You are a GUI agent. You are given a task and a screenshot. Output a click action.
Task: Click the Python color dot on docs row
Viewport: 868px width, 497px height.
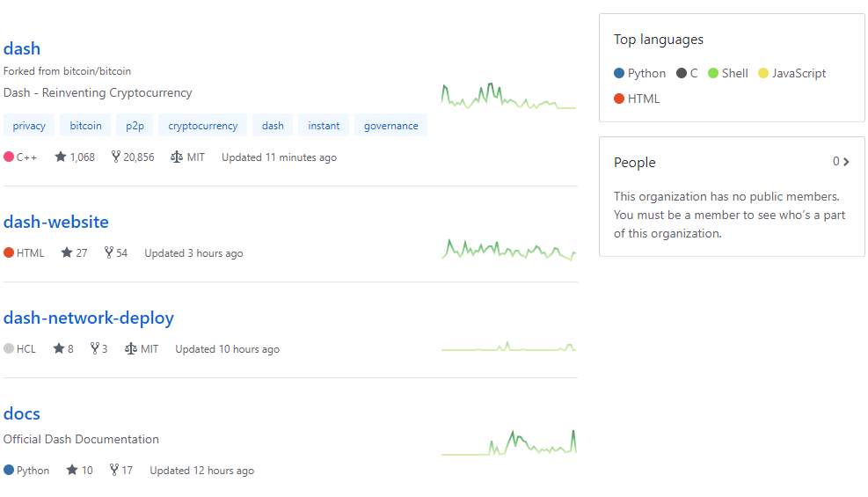coord(9,470)
